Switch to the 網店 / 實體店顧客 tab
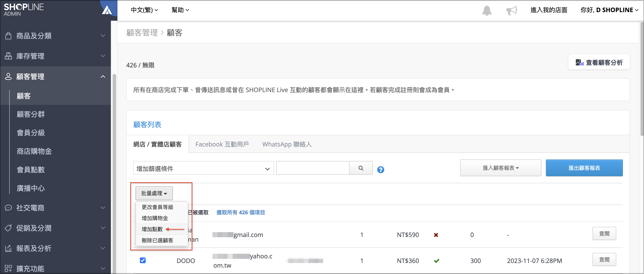The height and width of the screenshot is (274, 644). click(x=157, y=144)
